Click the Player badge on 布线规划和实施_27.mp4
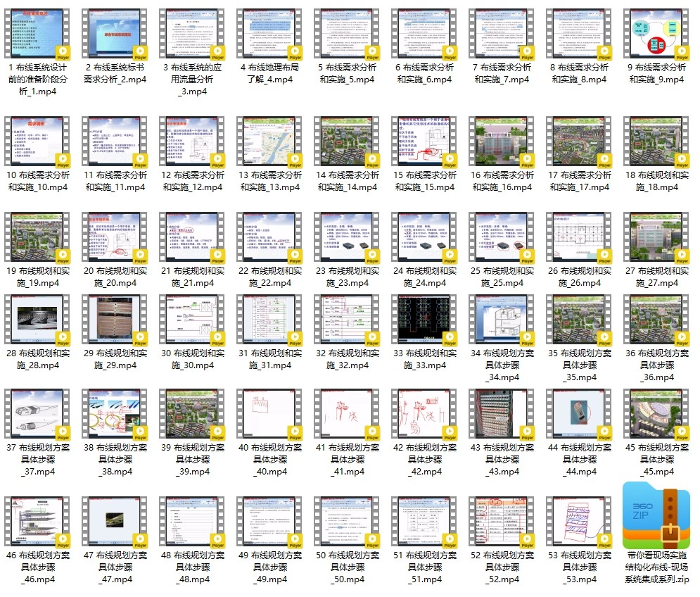The height and width of the screenshot is (597, 700). tap(682, 255)
